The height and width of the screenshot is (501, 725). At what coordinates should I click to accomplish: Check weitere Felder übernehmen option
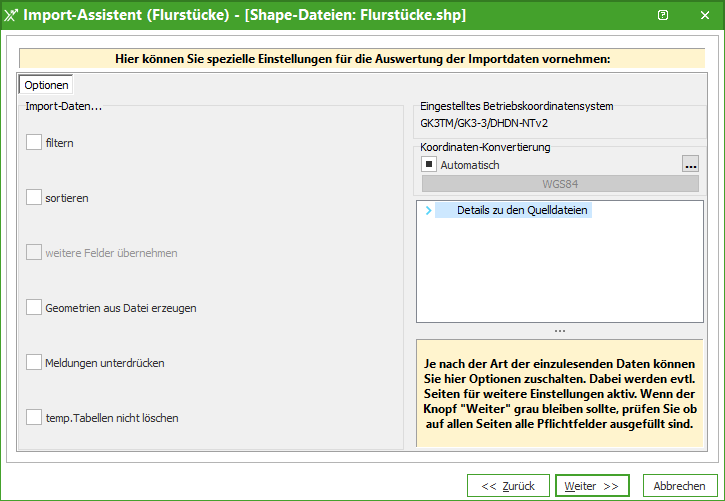34,253
